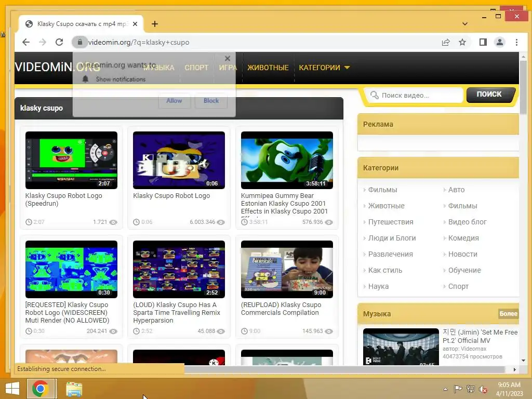The width and height of the screenshot is (532, 399).
Task: Open the Люди и Блоги category link
Action: tap(392, 238)
